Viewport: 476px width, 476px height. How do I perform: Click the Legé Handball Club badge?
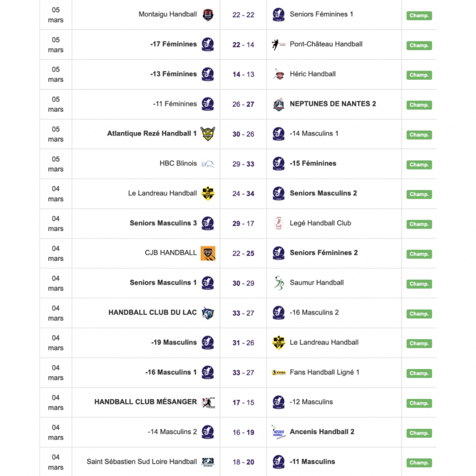pyautogui.click(x=278, y=223)
